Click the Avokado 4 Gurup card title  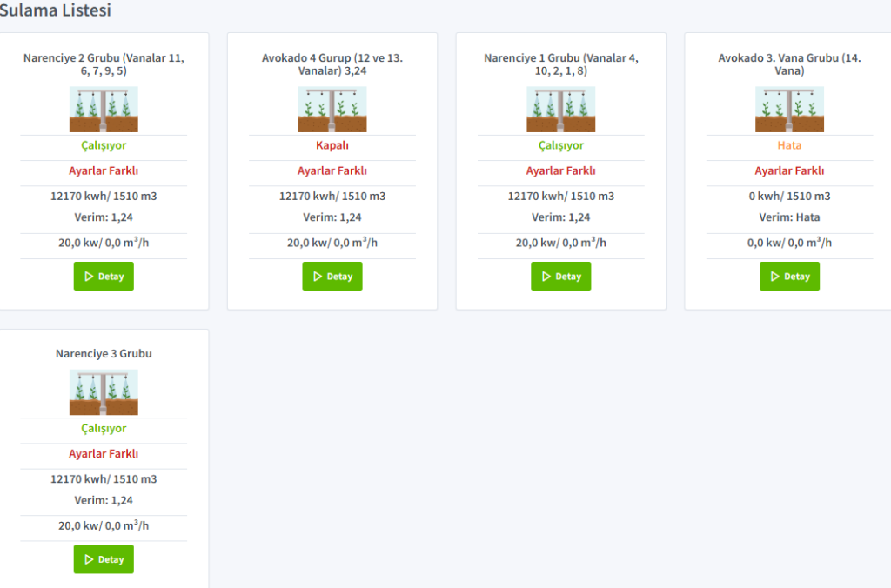[332, 64]
